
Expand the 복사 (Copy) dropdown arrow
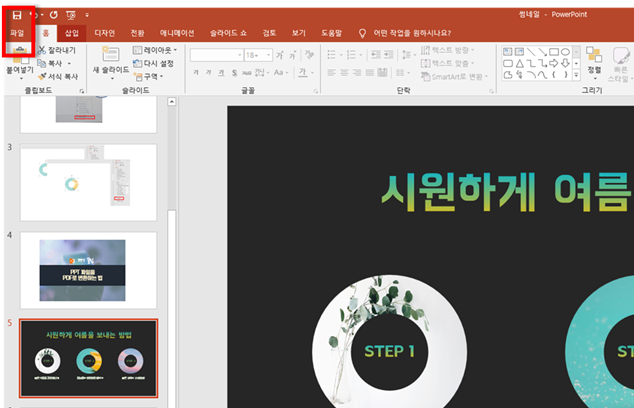69,64
